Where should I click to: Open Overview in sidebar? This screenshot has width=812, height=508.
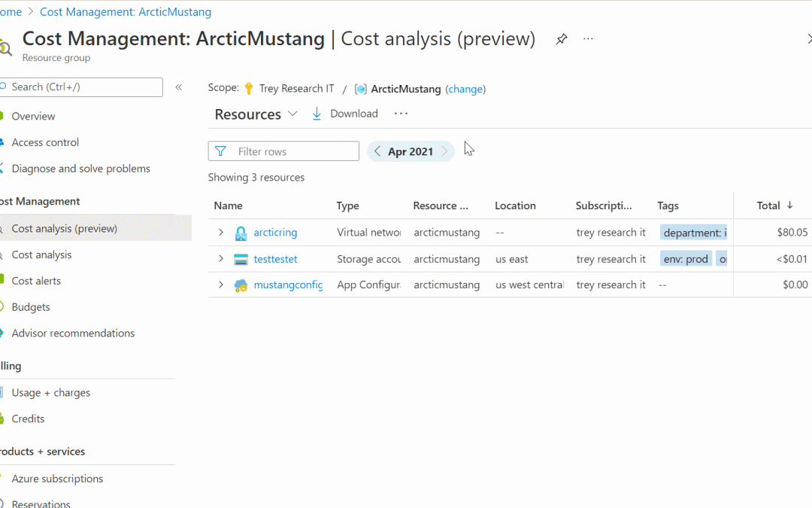click(33, 116)
